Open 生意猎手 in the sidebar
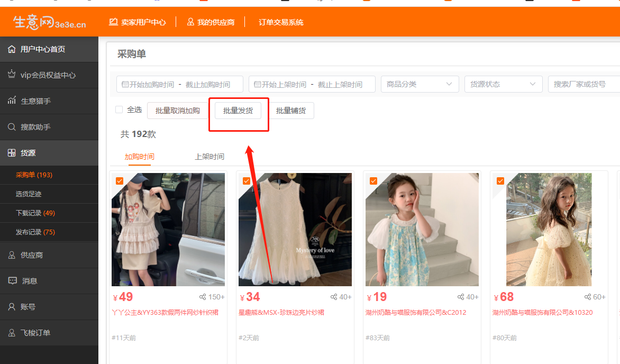This screenshot has width=620, height=364. tap(49, 101)
